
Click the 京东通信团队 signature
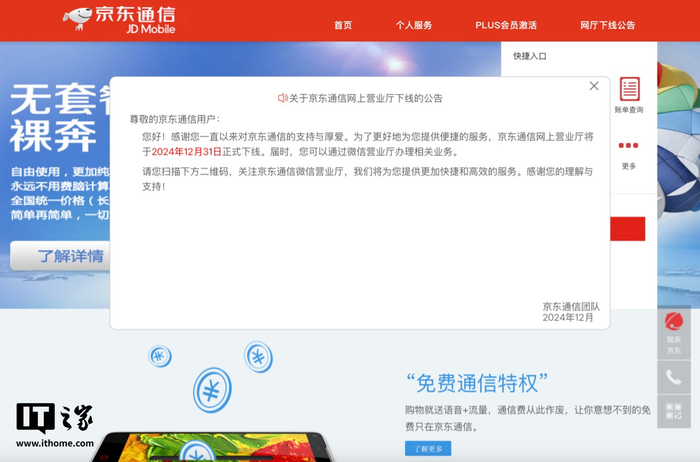coord(571,307)
